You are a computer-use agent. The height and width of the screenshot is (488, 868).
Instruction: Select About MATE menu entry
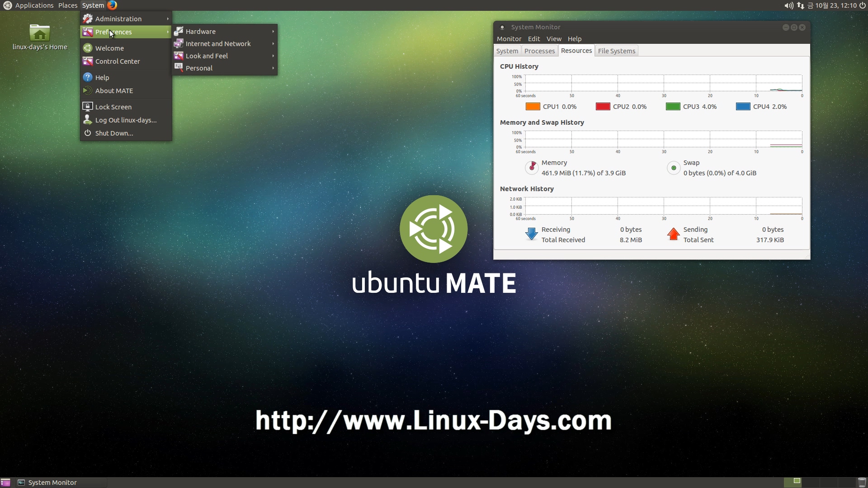pos(126,90)
